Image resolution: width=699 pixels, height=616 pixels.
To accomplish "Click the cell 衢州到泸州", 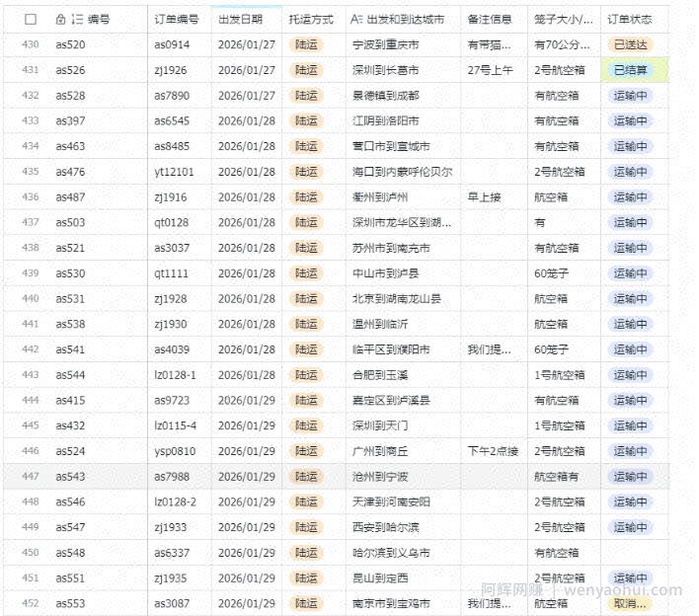I will (380, 197).
